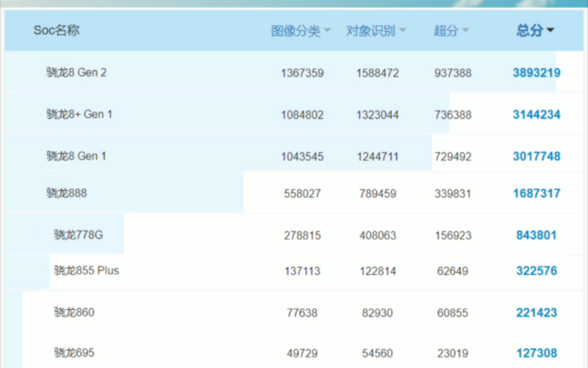Click total score 221423
Screen dimensions: 588x368
click(x=537, y=312)
